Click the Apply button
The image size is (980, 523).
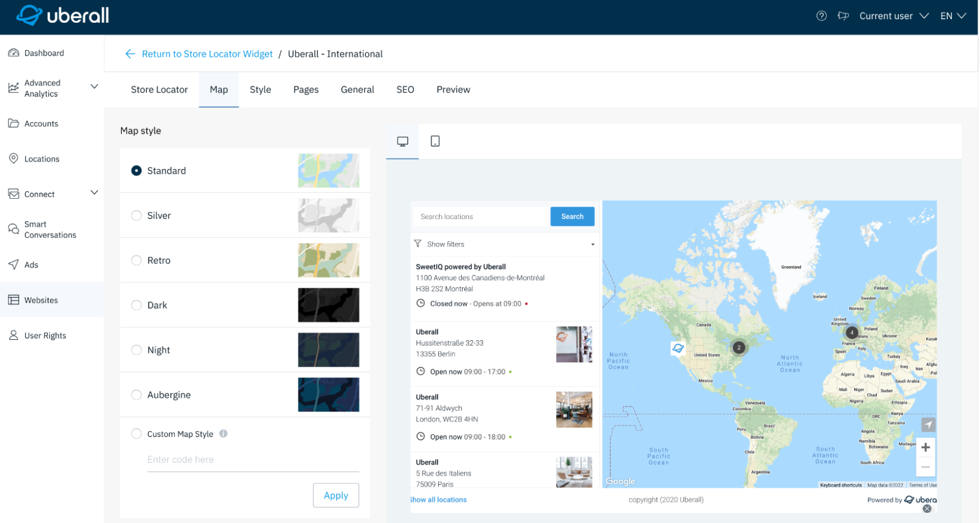tap(336, 496)
